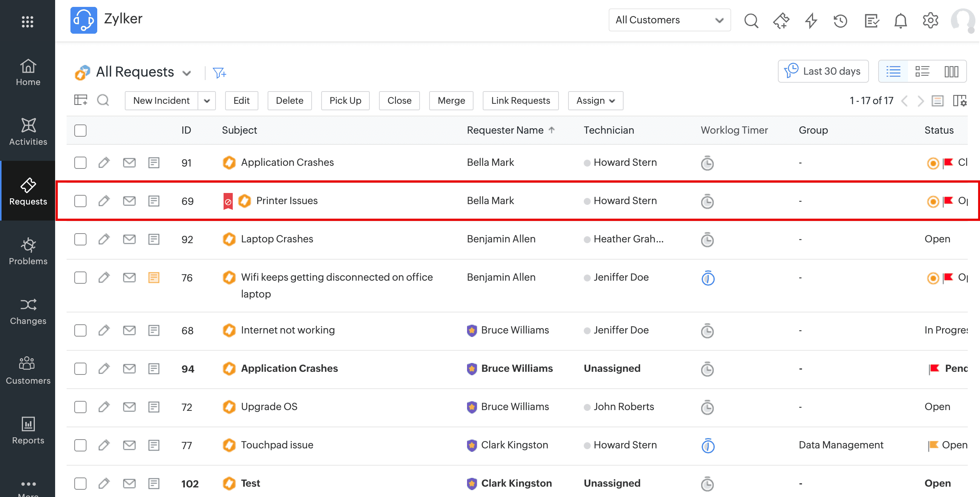The width and height of the screenshot is (980, 497).
Task: Select checkbox for Upgrade OS request
Action: [80, 407]
